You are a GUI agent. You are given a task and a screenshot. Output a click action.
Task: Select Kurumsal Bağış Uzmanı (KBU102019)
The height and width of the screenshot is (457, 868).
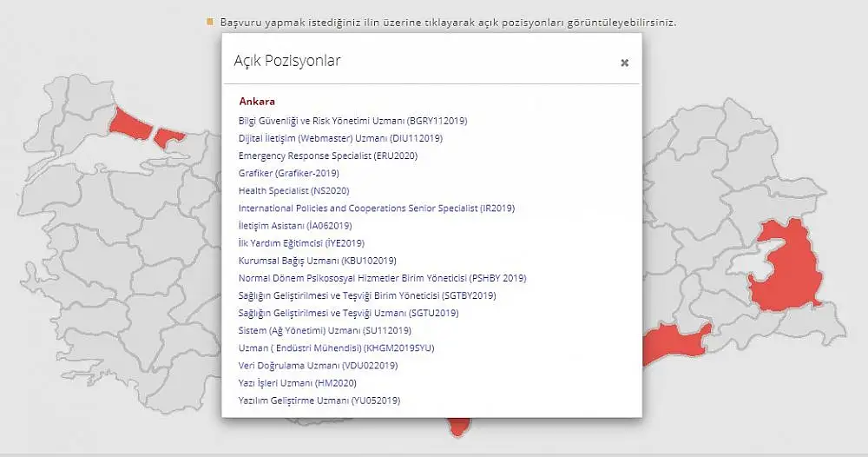pos(317,261)
